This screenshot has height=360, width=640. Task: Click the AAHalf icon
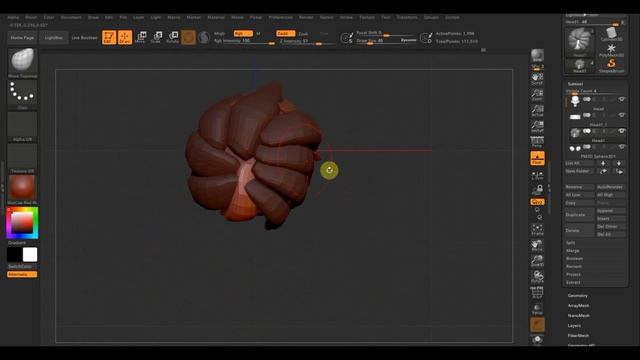[537, 127]
